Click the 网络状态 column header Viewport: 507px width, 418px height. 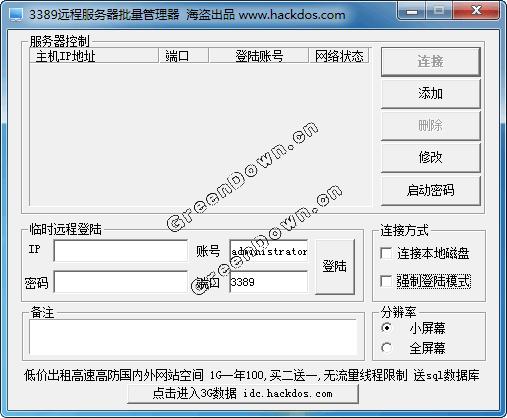(x=339, y=56)
